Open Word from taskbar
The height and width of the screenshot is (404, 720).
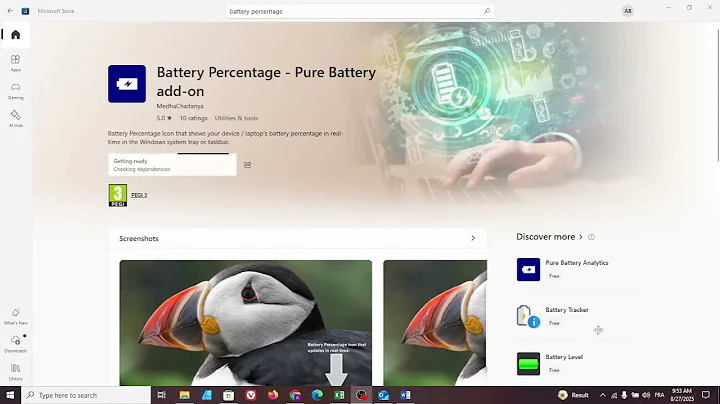pos(405,395)
